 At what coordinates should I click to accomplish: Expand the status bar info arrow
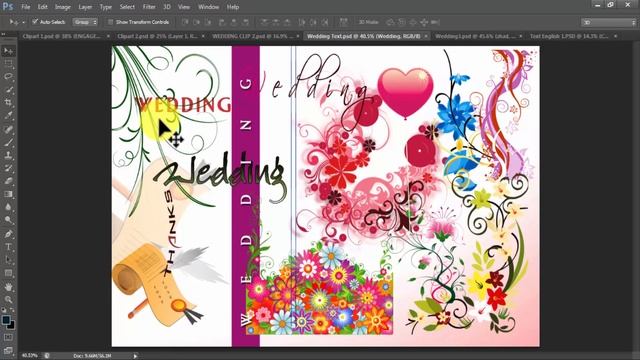click(135, 356)
